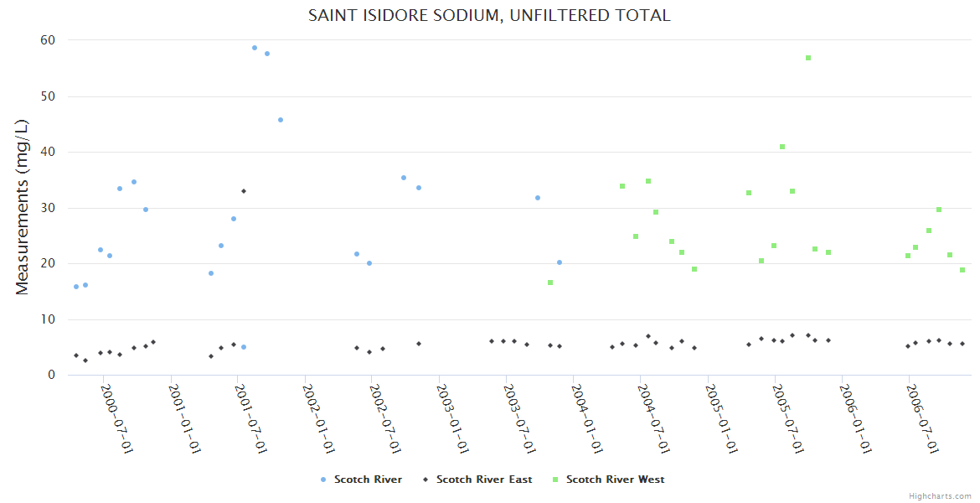Click the "Measurements (mg/L)" axis title
This screenshot has height=503, width=980.
point(23,207)
